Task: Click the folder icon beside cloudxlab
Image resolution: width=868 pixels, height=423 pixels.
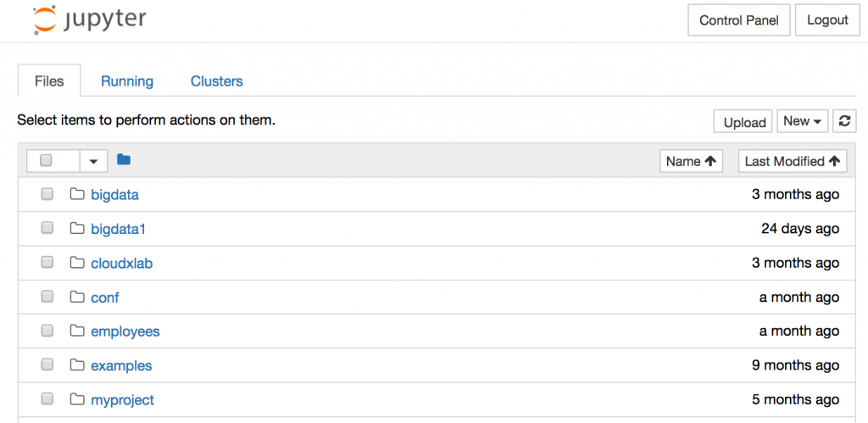Action: click(77, 263)
